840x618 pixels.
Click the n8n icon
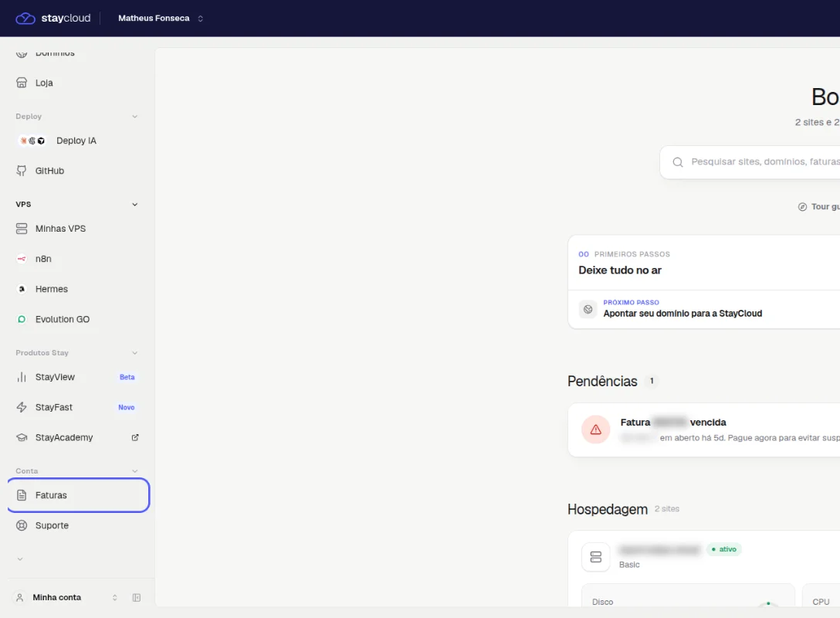click(x=22, y=259)
